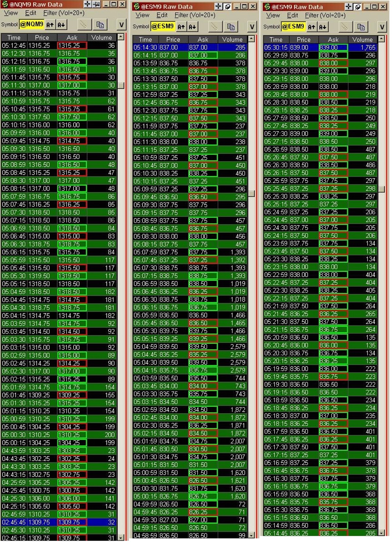392x552 pixels.
Task: Click the scrollbar thumb in the middle @ESM9 window
Action: 252,193
